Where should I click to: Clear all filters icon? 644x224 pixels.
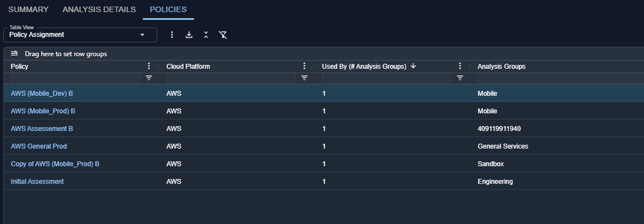point(223,35)
